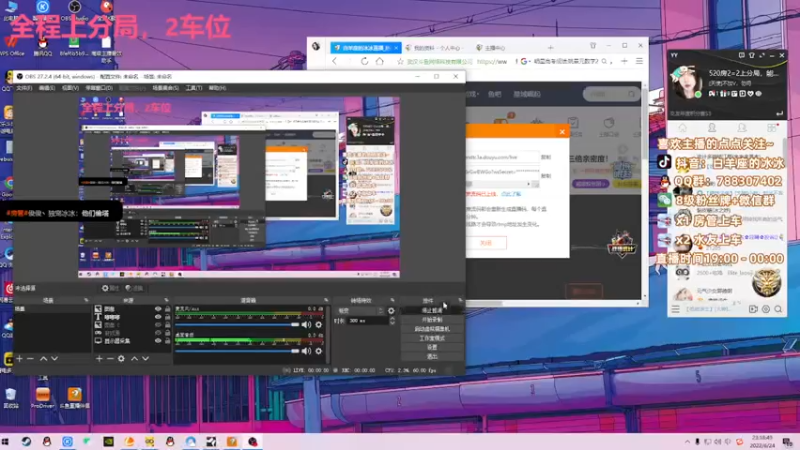Switch to second browser tab
This screenshot has height=450, width=800.
pyautogui.click(x=437, y=47)
